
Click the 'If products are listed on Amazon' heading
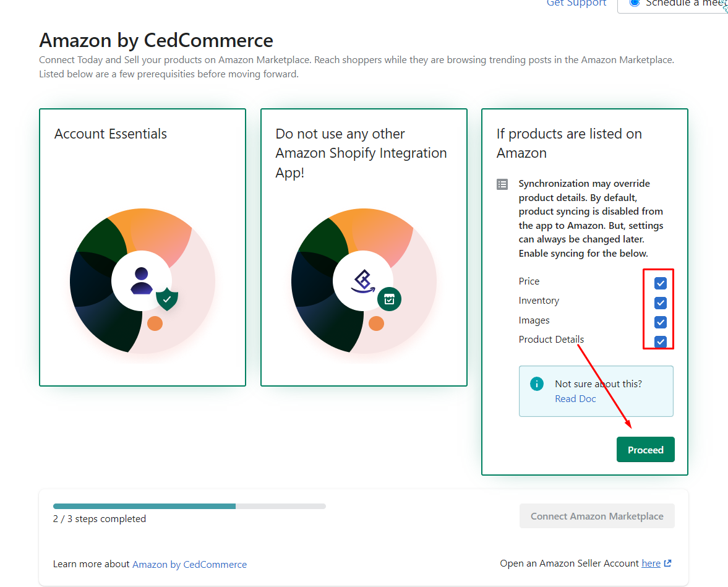pyautogui.click(x=569, y=143)
